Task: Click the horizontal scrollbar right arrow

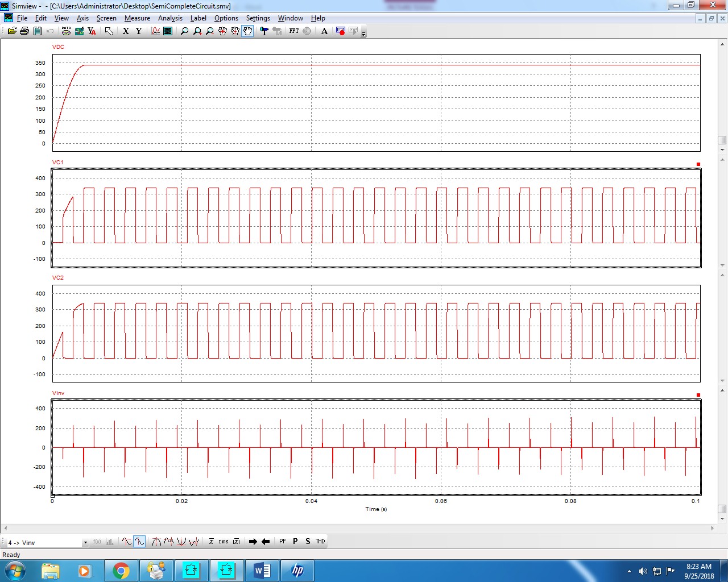Action: (713, 528)
